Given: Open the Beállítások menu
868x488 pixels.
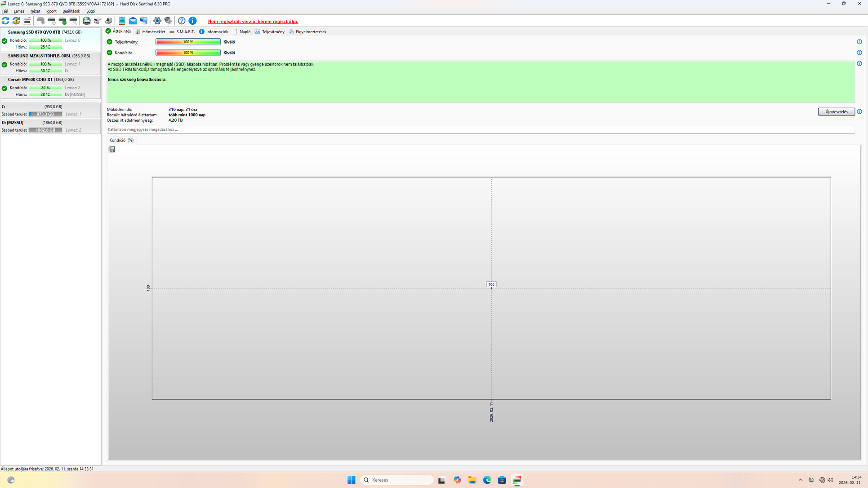Looking at the screenshot, I should point(71,11).
